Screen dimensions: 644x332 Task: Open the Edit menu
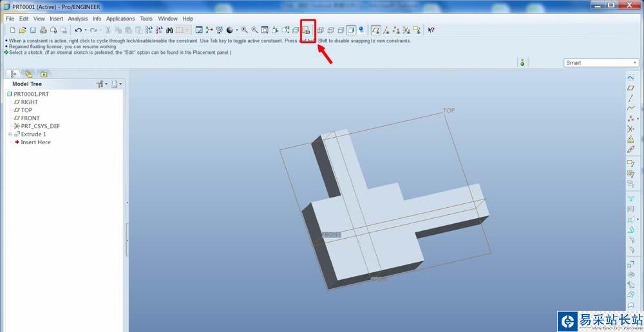pos(24,19)
